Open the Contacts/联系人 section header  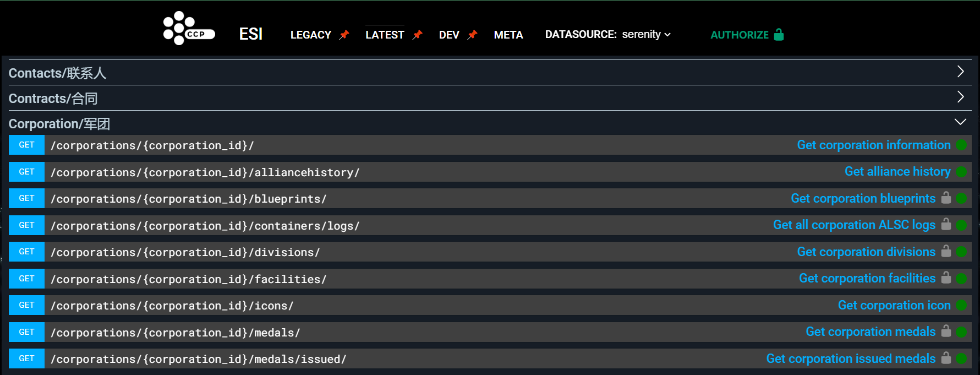490,73
